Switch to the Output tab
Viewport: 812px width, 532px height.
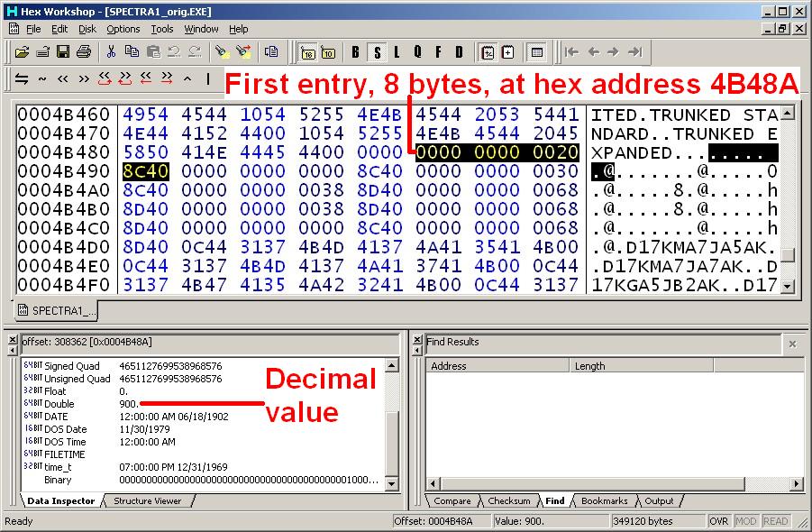[x=659, y=501]
